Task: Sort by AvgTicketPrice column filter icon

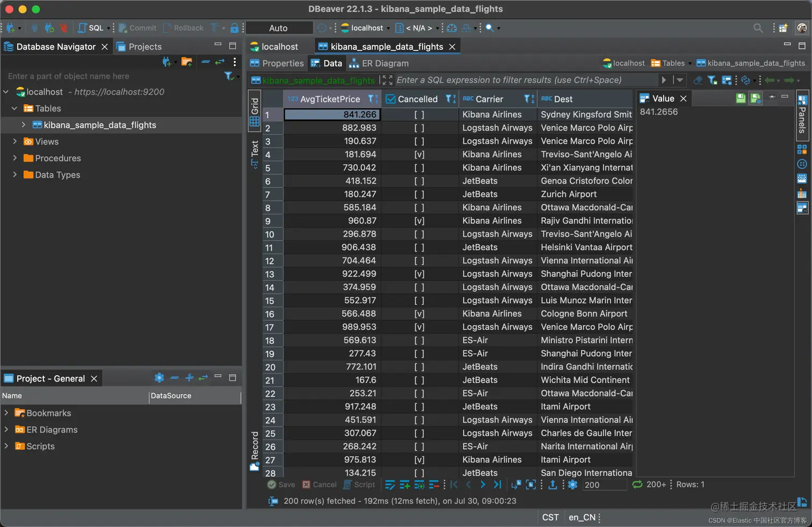Action: point(373,99)
